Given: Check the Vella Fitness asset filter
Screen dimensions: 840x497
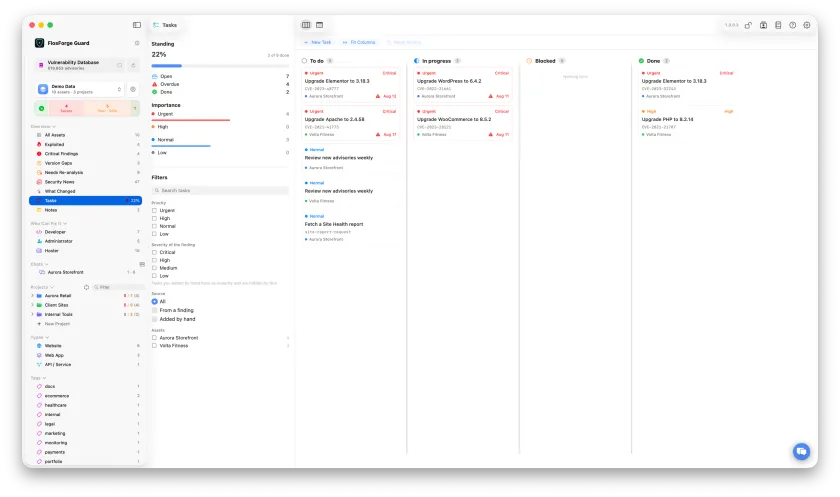Looking at the screenshot, I should [x=154, y=346].
